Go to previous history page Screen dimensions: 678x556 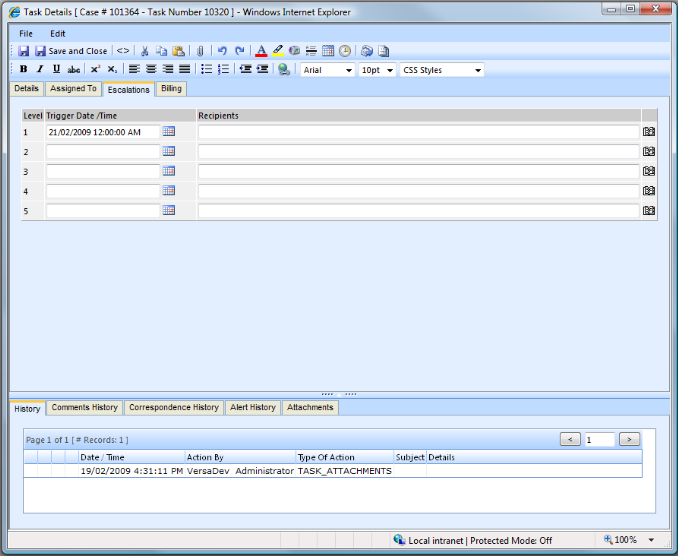pos(570,439)
